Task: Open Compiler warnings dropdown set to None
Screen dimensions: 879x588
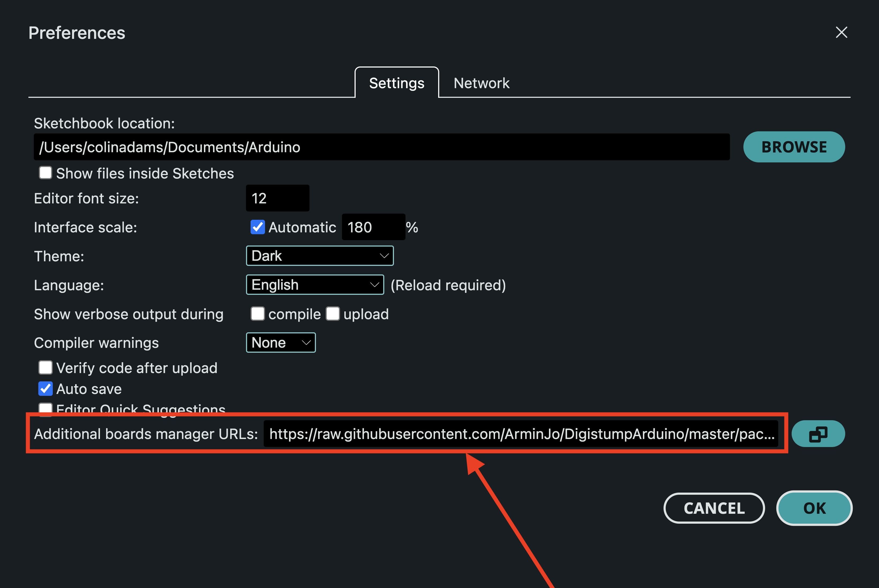Action: point(281,343)
